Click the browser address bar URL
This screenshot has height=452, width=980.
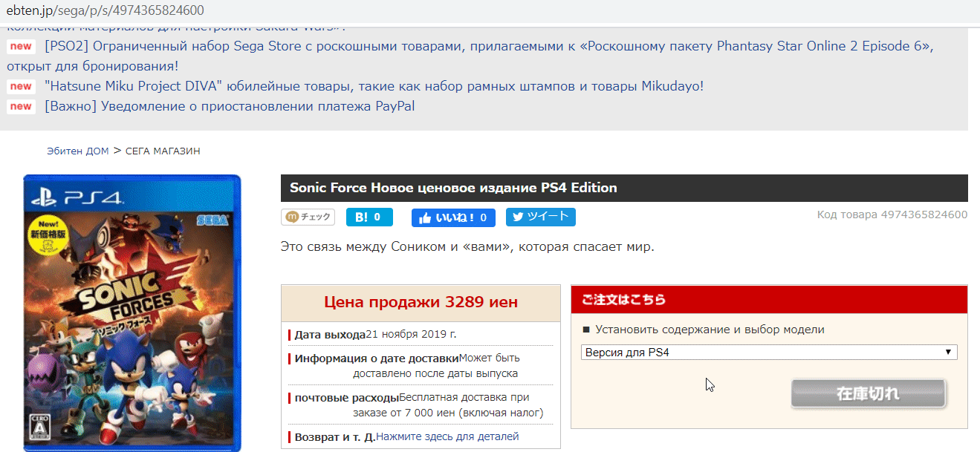click(105, 10)
